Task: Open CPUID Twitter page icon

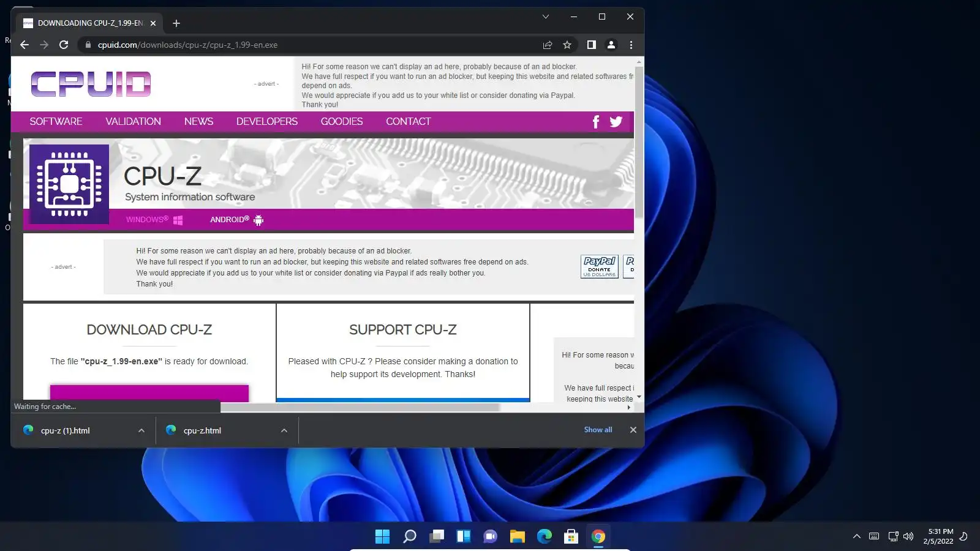Action: click(616, 121)
